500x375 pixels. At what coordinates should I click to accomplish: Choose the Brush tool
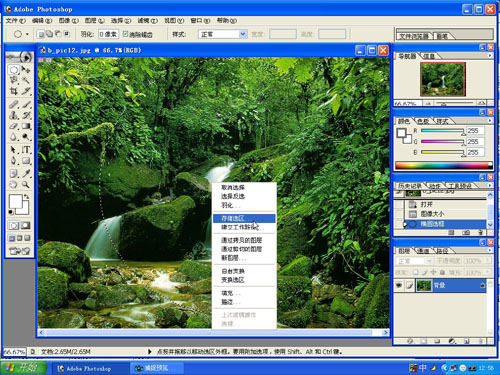[x=26, y=104]
